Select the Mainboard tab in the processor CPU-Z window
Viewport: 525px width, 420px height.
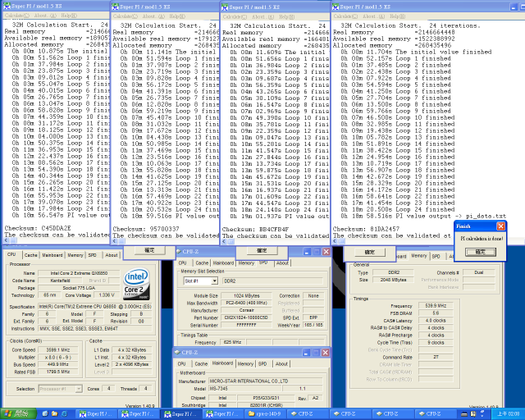pos(52,255)
